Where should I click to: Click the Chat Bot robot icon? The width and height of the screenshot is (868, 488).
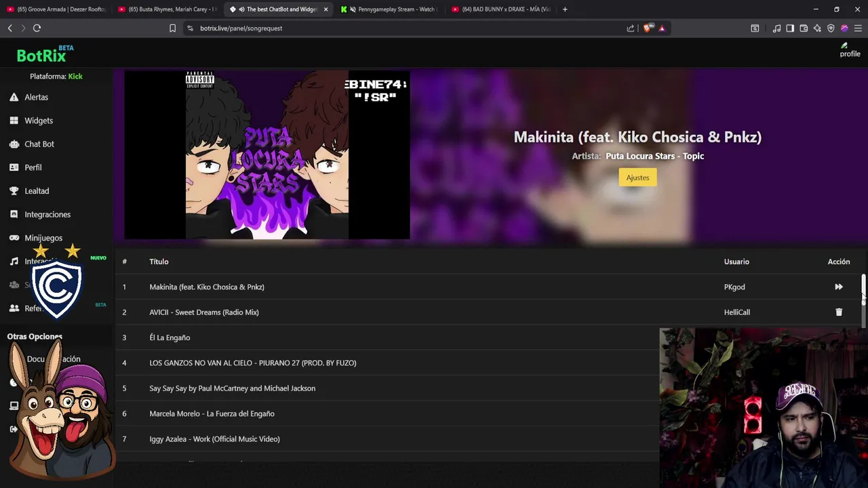coord(14,144)
